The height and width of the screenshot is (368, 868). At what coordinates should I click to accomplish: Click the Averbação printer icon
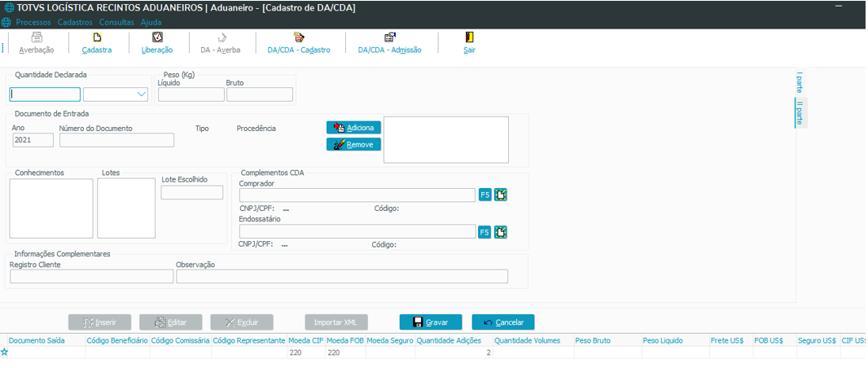[37, 37]
